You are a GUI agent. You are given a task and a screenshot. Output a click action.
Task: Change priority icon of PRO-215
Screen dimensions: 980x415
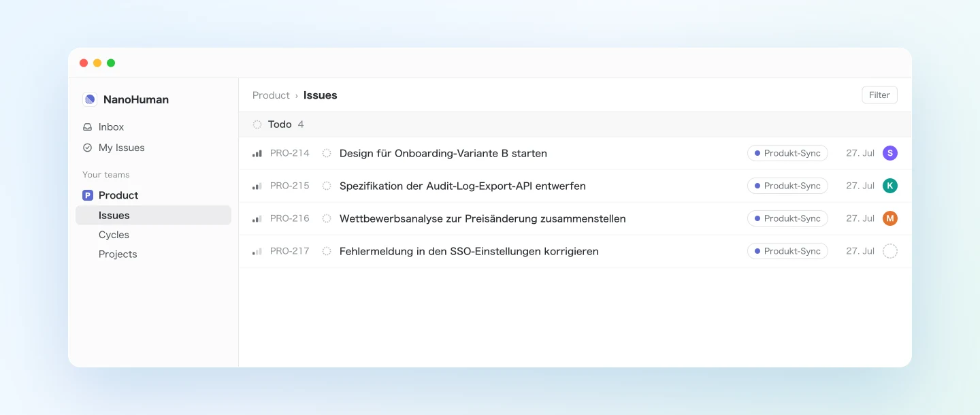257,186
